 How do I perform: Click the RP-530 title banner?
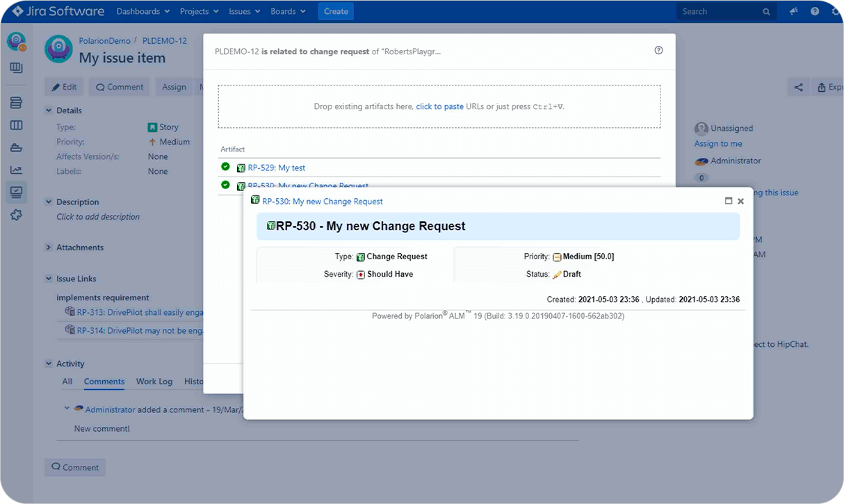498,227
